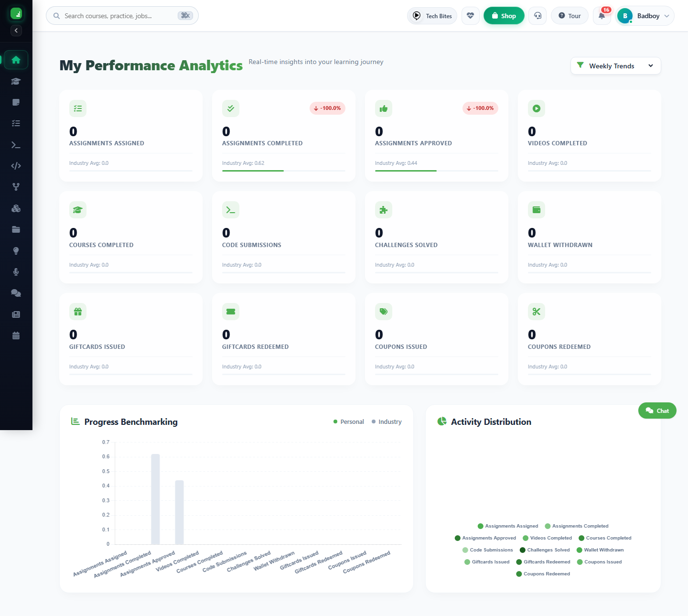Toggle Assignments Completed in Activity Distribution legend

(577, 526)
